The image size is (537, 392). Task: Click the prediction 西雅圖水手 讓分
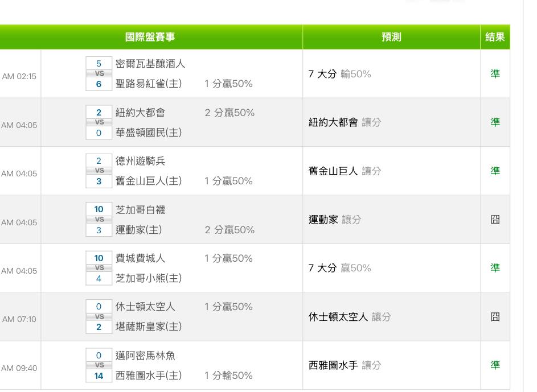pos(345,365)
